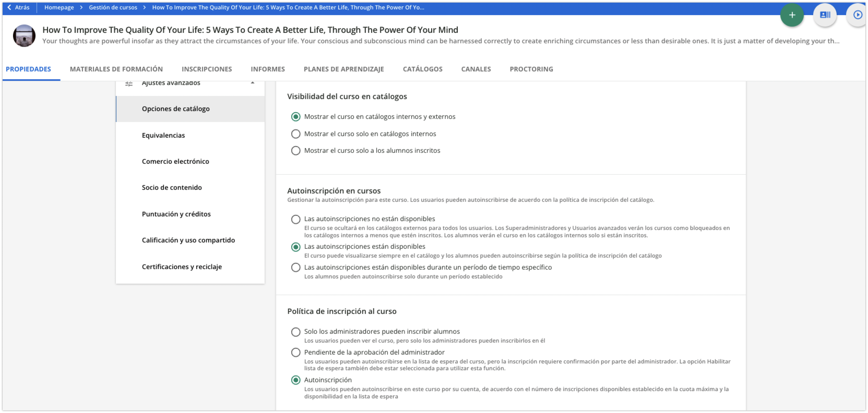
Task: Select Mostrar el curso solo a alumnos inscritos
Action: (295, 150)
